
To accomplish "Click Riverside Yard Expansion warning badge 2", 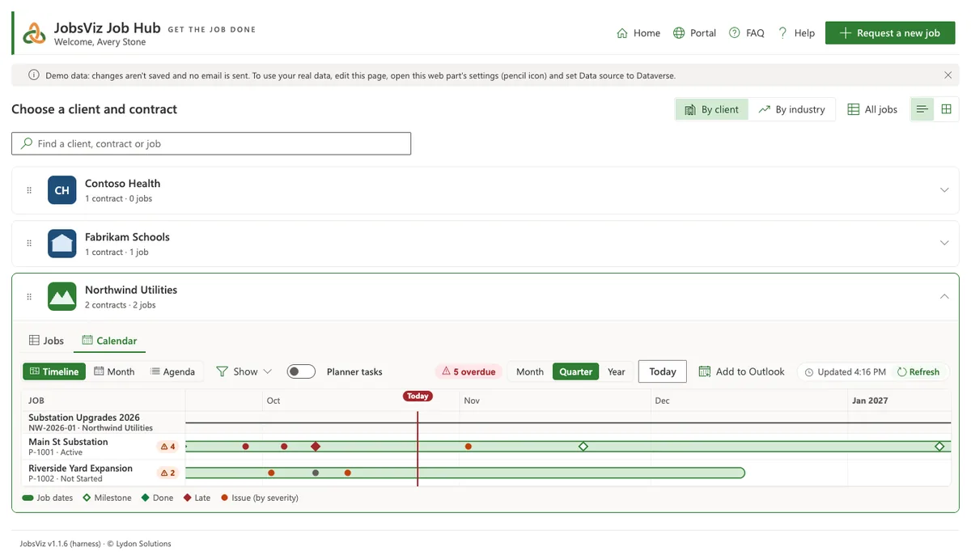I will (168, 473).
